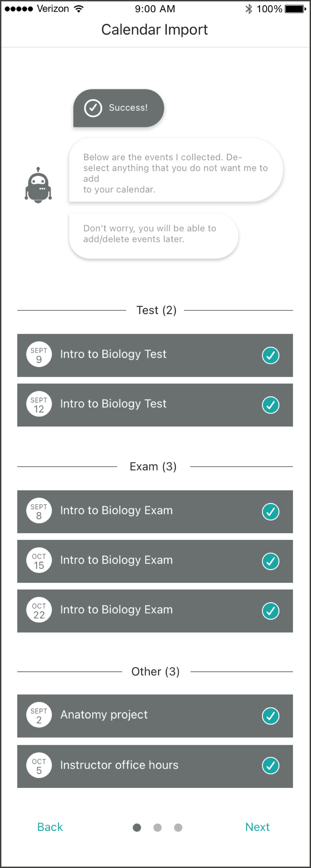Tap the Test (2) section header
This screenshot has height=868, width=311.
click(156, 310)
